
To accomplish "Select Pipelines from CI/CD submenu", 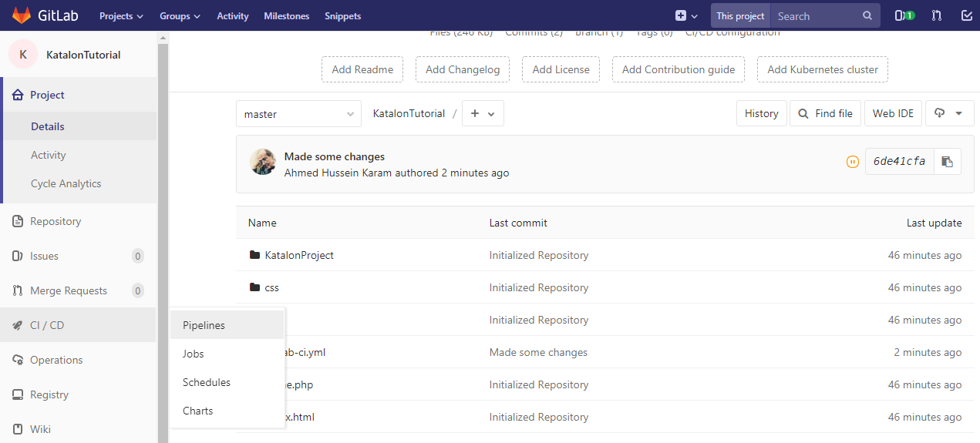I will (204, 325).
